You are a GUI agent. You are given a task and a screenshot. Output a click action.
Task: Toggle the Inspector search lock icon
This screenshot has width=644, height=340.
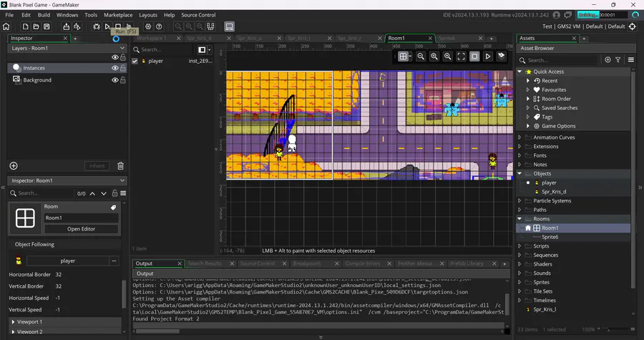(x=114, y=193)
